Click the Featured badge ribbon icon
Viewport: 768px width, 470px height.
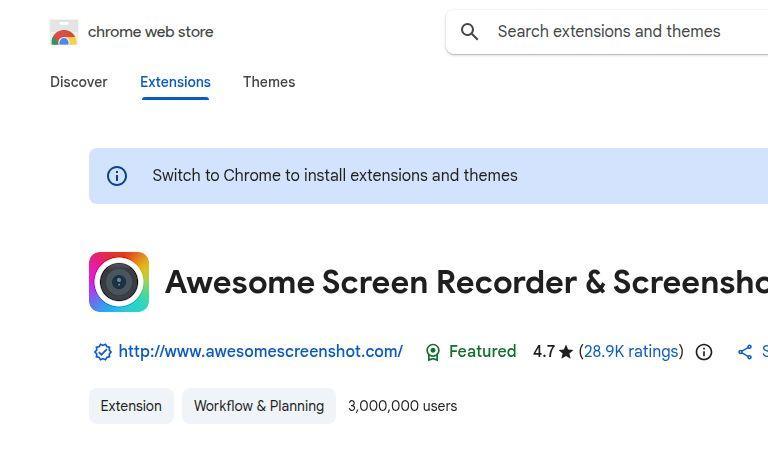click(x=433, y=352)
